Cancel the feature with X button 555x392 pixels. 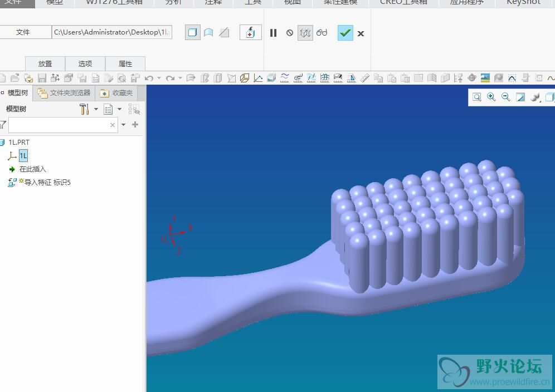pos(361,33)
